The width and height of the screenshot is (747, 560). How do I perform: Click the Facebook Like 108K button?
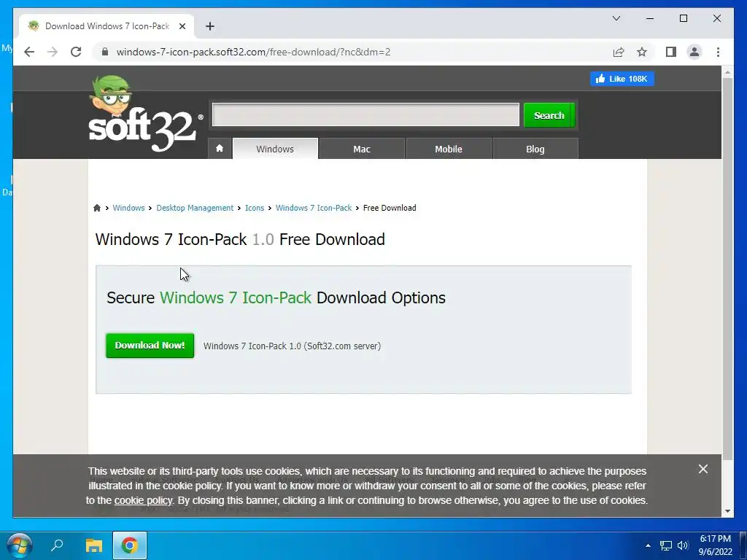click(x=622, y=79)
